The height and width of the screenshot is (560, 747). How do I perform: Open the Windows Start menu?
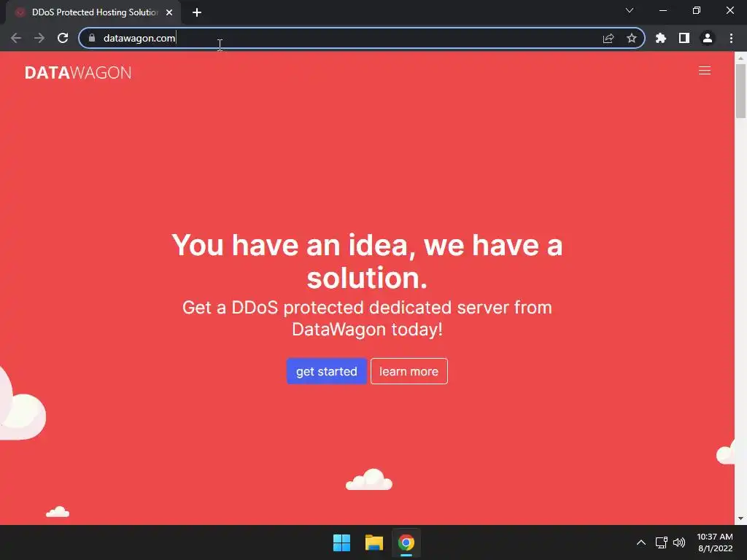(x=341, y=542)
